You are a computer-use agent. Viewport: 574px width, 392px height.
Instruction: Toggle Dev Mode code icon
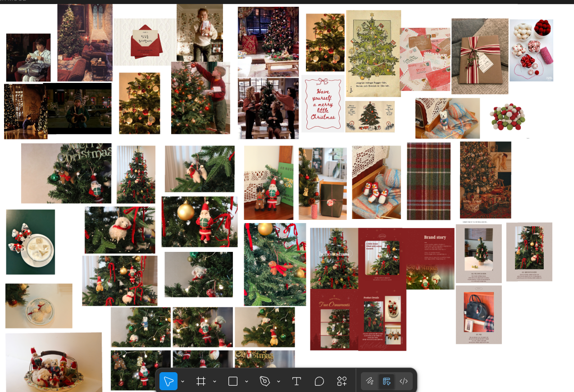tap(404, 382)
